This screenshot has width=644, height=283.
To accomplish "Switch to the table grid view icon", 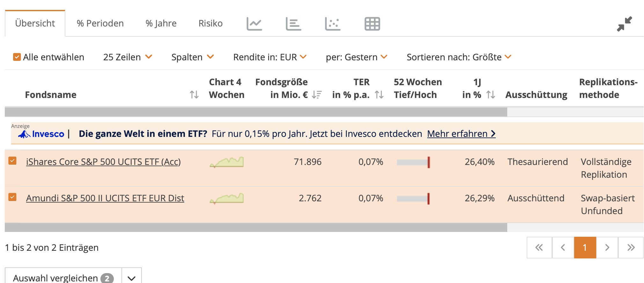I will click(372, 24).
